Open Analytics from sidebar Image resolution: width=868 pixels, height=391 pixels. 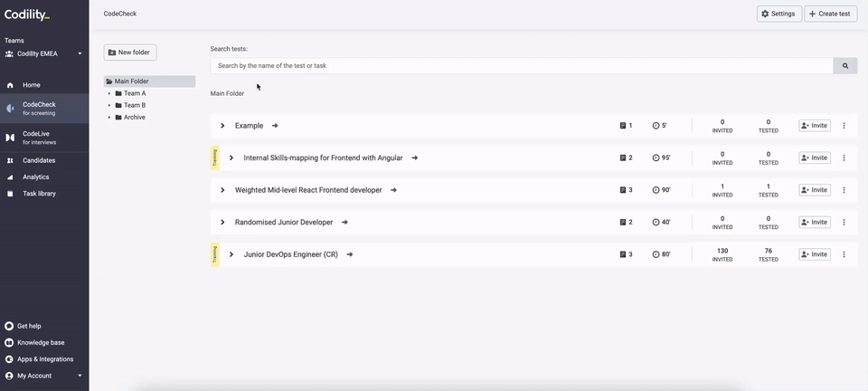(x=36, y=177)
